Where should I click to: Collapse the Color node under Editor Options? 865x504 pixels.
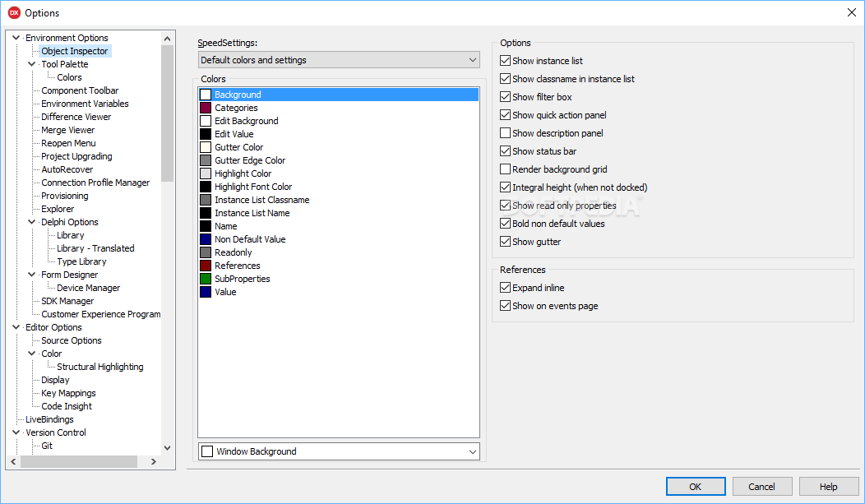(32, 354)
